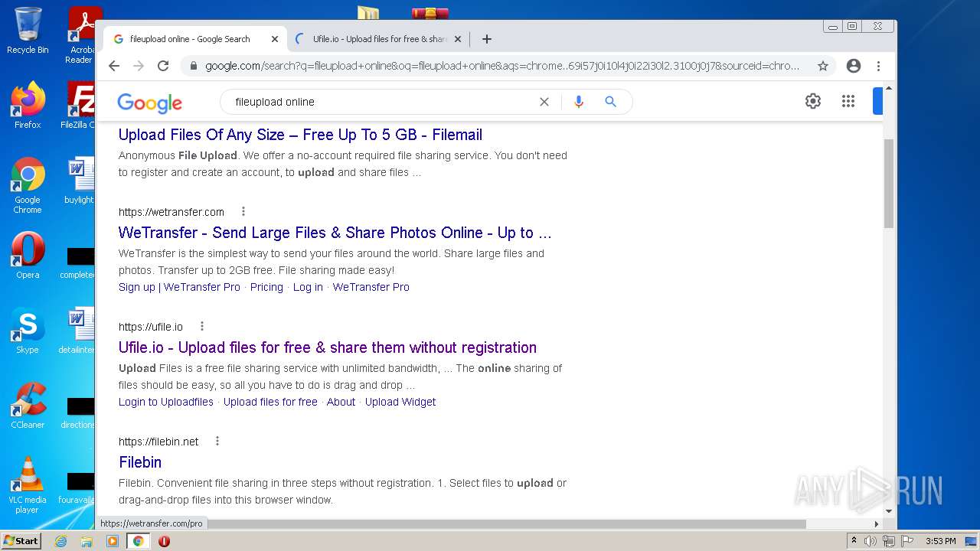Click the browser forward arrow
980x551 pixels.
(139, 66)
